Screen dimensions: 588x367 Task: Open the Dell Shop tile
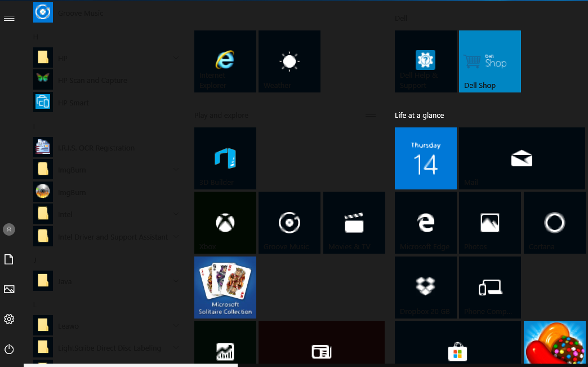point(490,61)
